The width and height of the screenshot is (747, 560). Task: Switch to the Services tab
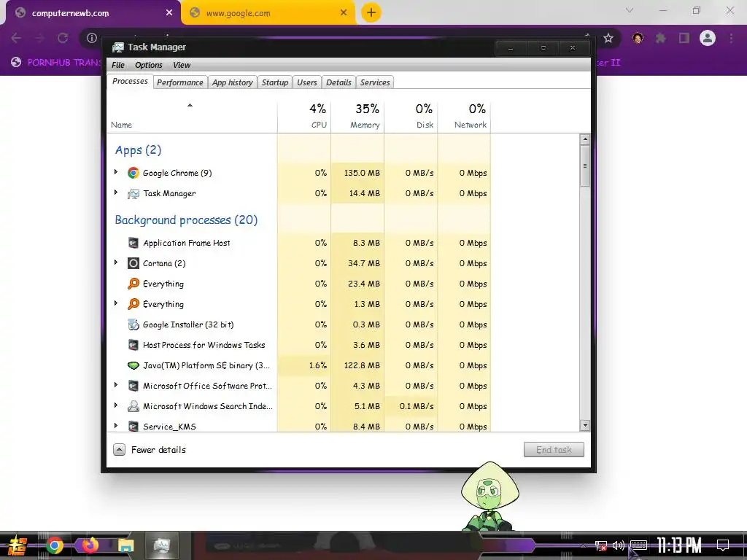click(x=375, y=82)
